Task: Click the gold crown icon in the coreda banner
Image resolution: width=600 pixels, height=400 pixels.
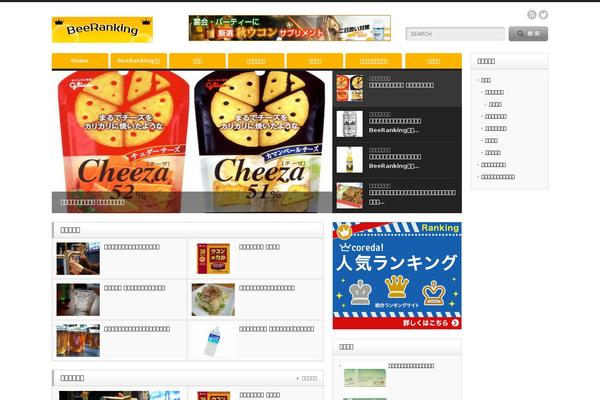Action: point(397,287)
